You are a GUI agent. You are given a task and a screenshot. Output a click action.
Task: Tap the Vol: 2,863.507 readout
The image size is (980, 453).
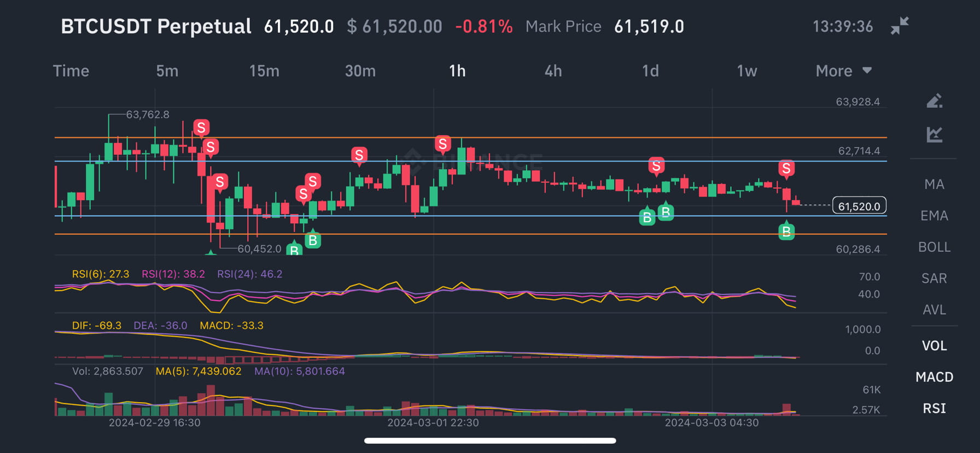point(108,371)
